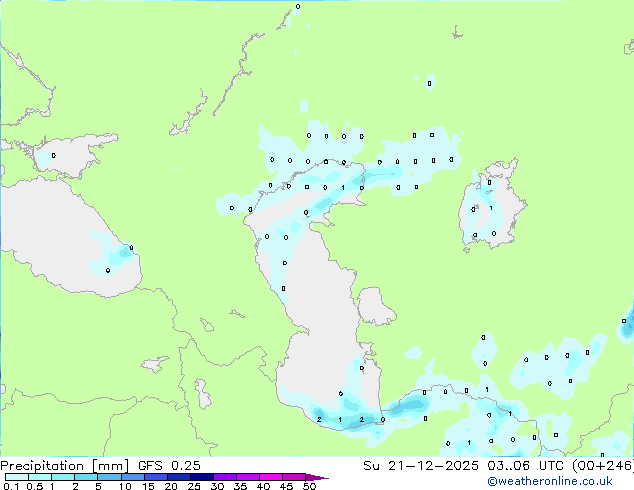Click the 35–40 mm violet legend swatch

247,477
